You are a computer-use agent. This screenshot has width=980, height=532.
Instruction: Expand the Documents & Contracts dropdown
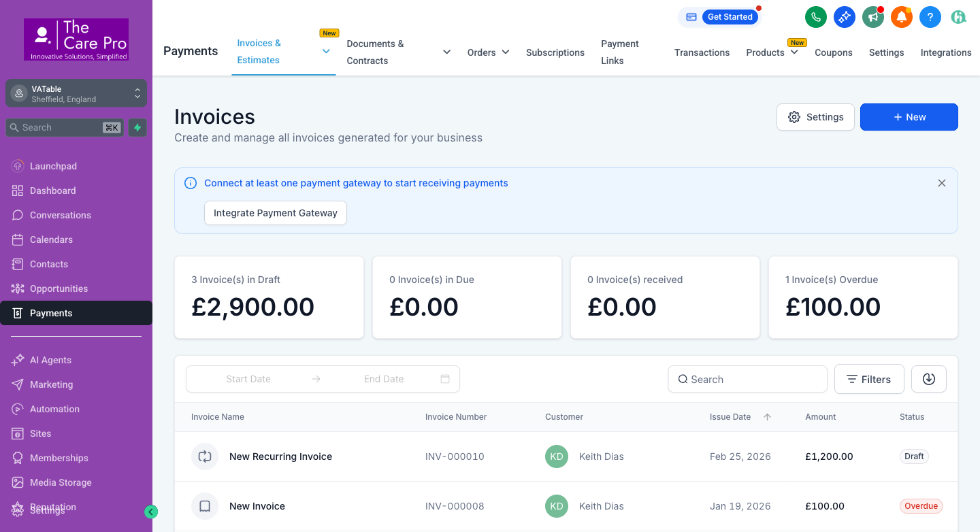click(446, 52)
